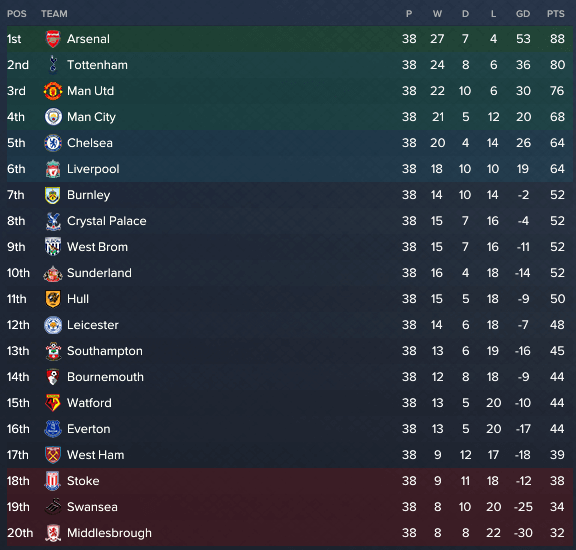Sort by the POS column header
Viewport: 576px width, 550px height.
pyautogui.click(x=17, y=14)
